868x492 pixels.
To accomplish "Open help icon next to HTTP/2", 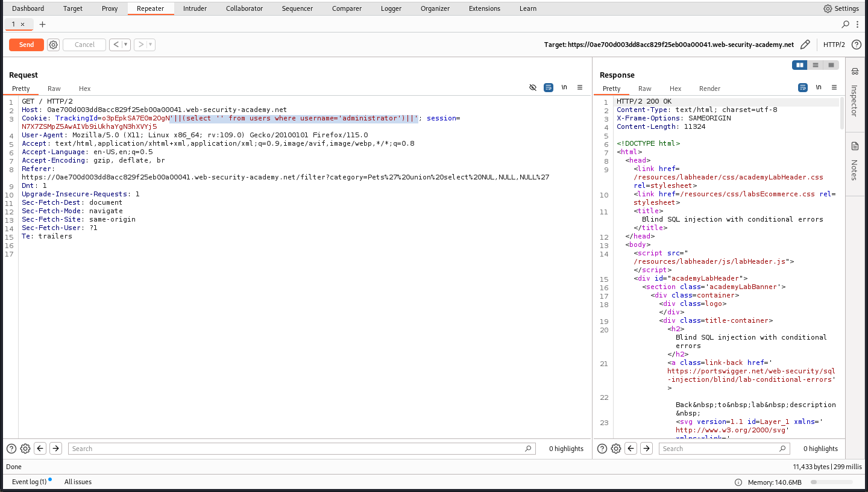I will 856,45.
